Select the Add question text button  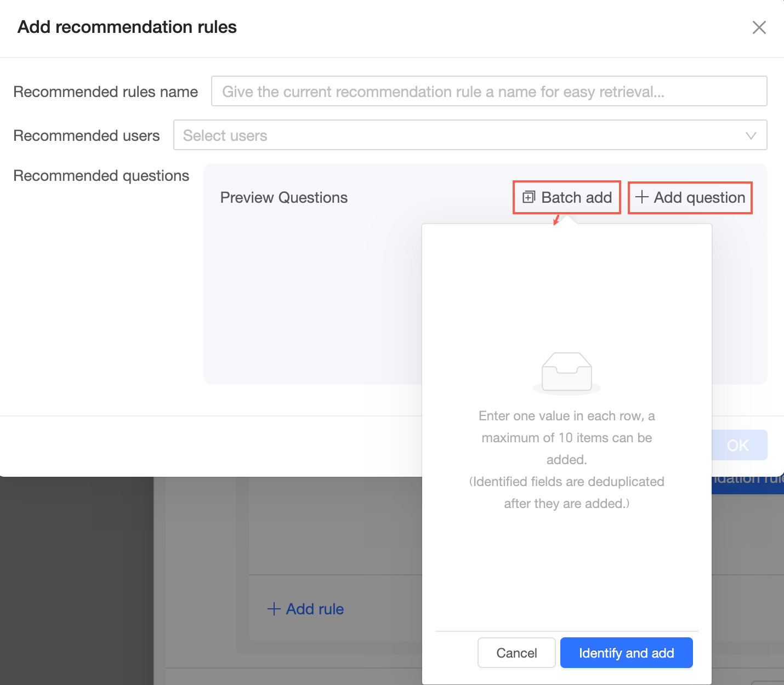tap(699, 197)
